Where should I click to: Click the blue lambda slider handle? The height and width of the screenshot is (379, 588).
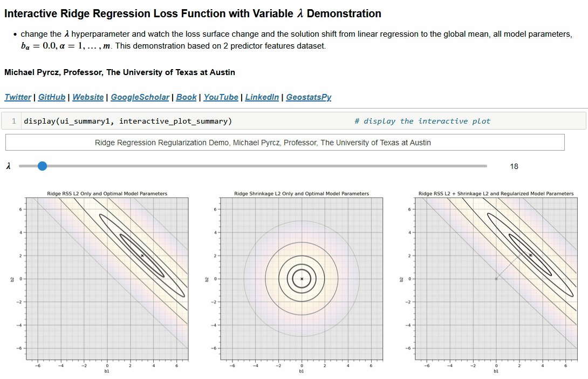[x=43, y=166]
